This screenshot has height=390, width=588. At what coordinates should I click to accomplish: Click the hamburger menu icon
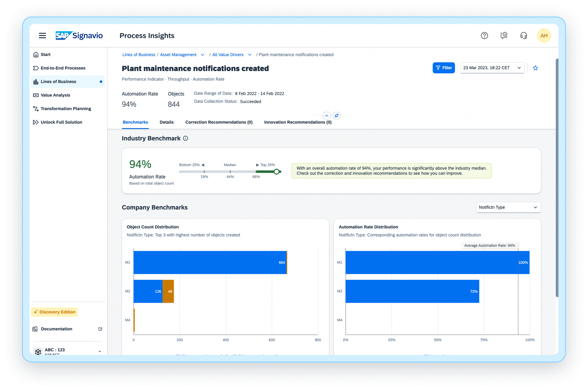point(42,35)
